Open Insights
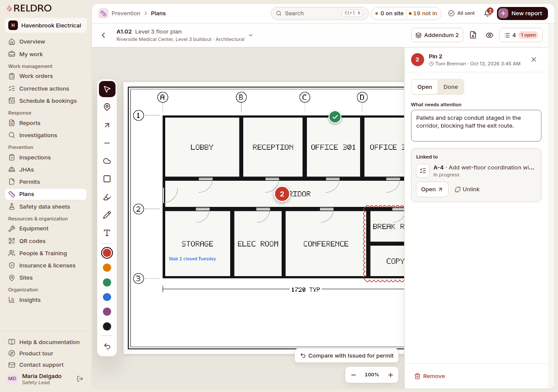558x392 pixels. tap(46, 300)
